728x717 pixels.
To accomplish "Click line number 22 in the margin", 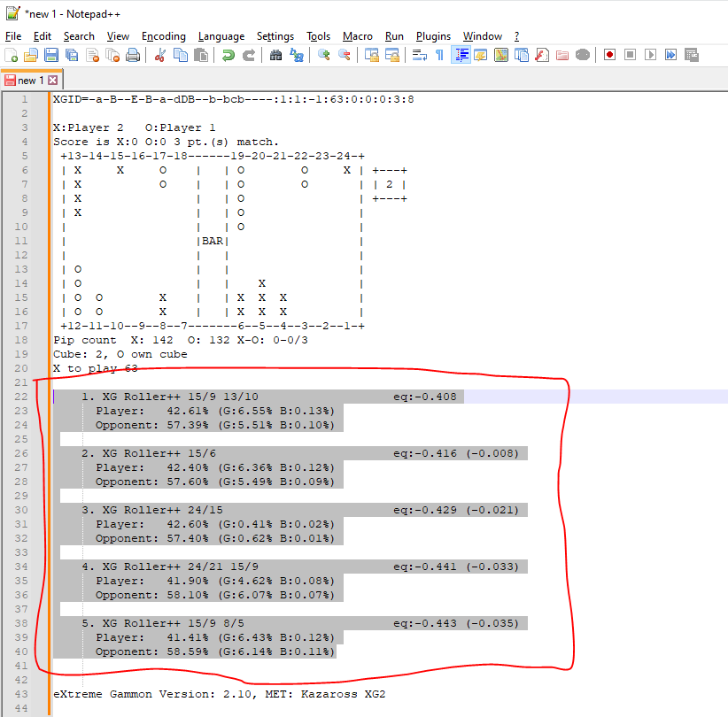I will [21, 397].
